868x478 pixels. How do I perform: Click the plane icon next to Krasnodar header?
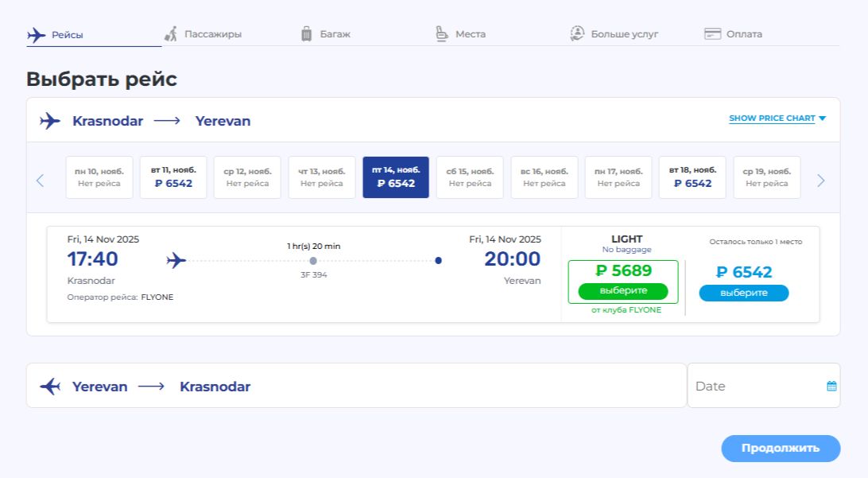click(50, 121)
